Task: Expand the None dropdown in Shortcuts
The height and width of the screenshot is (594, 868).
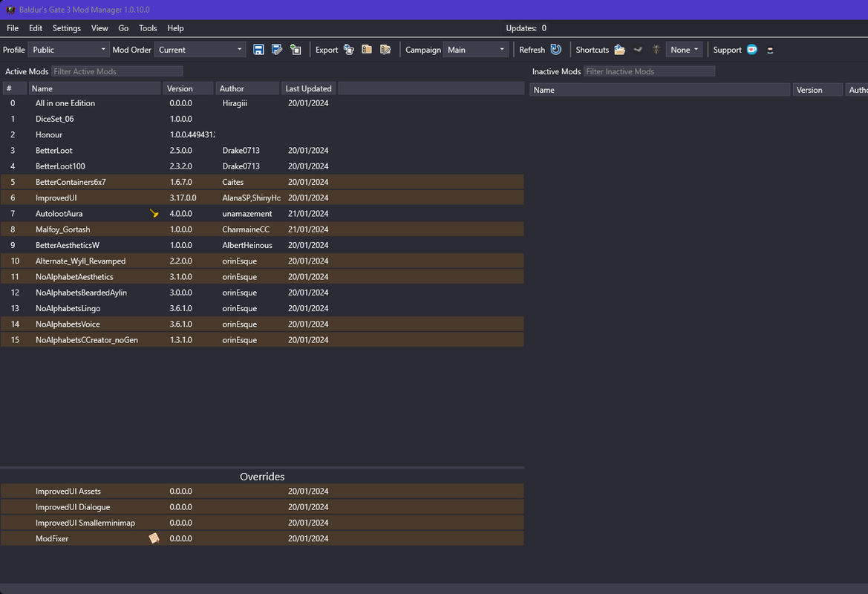Action: pos(684,50)
